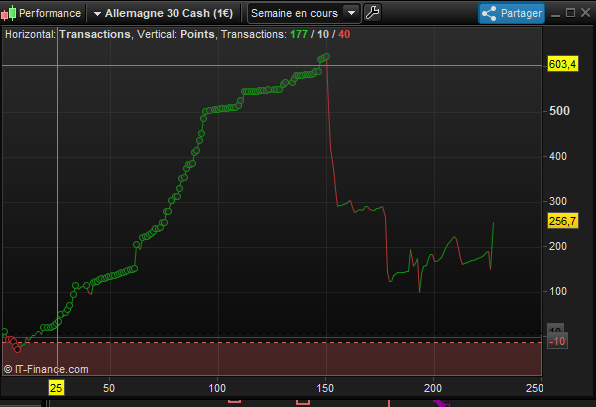Maximize the Performance window
596x407 pixels.
click(570, 13)
